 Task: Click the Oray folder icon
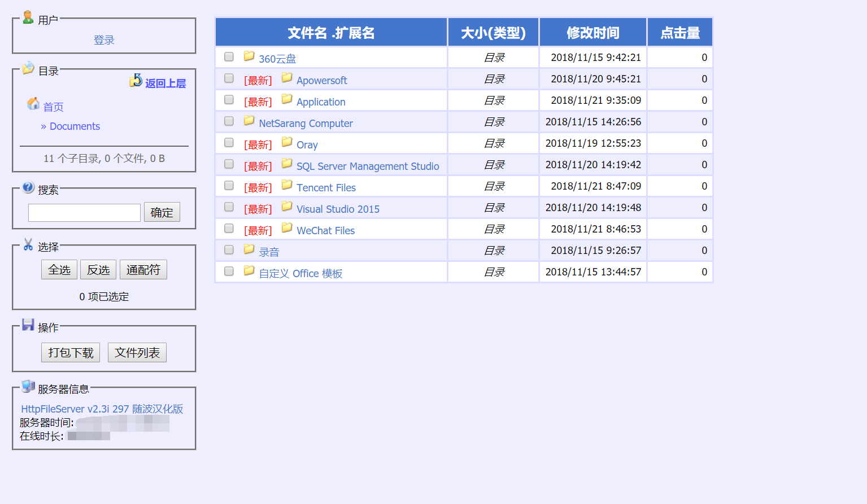pyautogui.click(x=287, y=142)
